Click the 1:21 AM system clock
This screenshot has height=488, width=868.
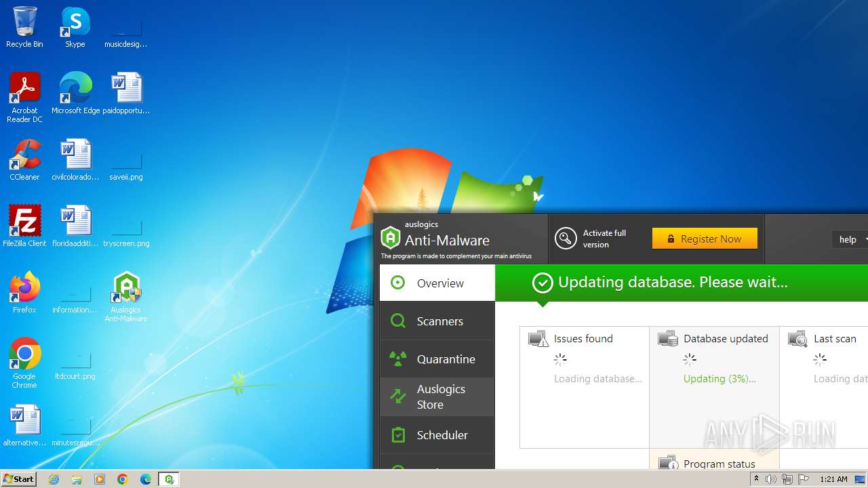[x=833, y=479]
